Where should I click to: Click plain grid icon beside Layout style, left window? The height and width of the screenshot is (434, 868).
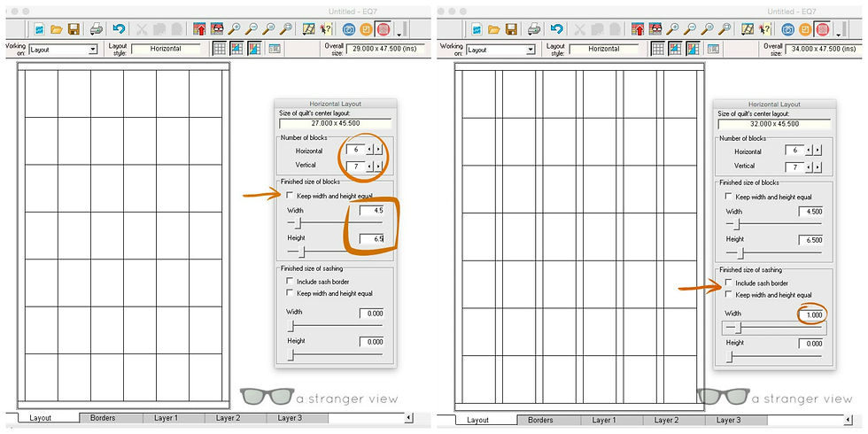[220, 49]
